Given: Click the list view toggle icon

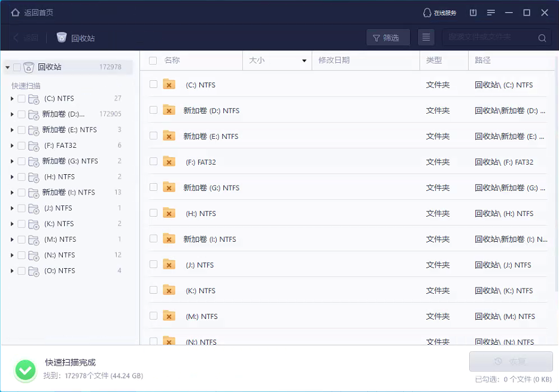Looking at the screenshot, I should [x=426, y=38].
